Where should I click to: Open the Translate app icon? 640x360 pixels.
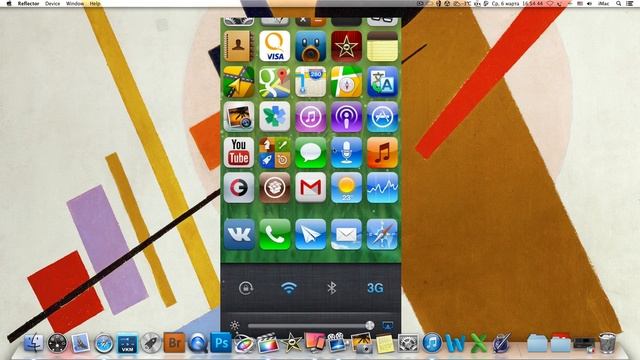tap(382, 82)
